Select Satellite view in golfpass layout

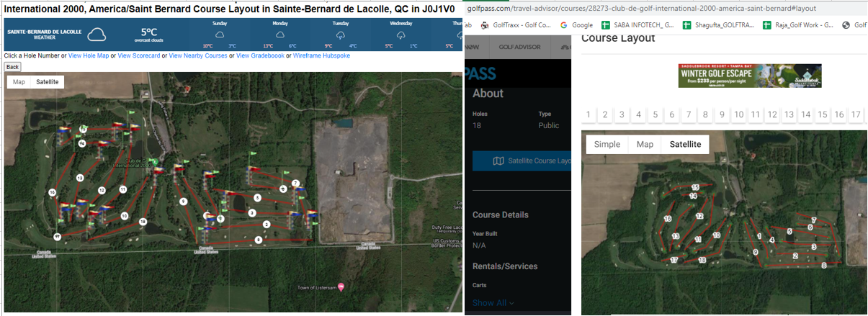(685, 144)
